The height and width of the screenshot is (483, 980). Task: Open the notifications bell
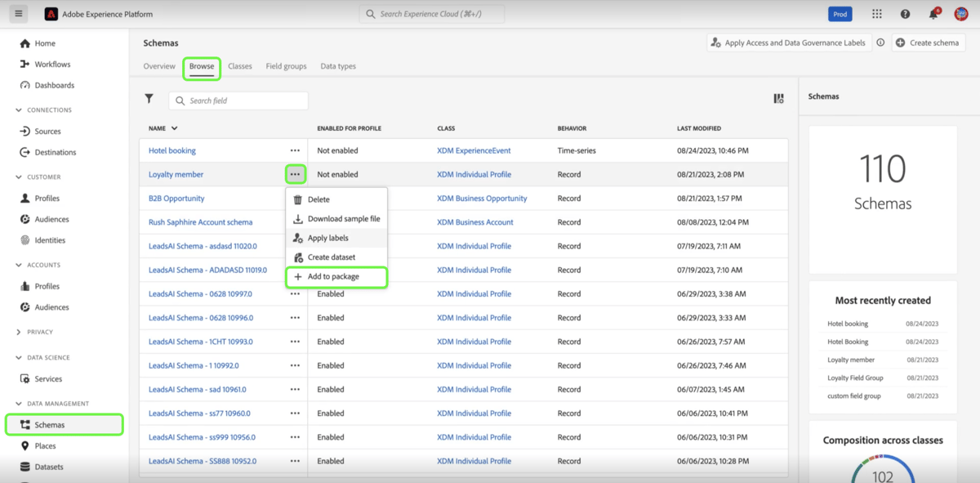[x=930, y=13]
